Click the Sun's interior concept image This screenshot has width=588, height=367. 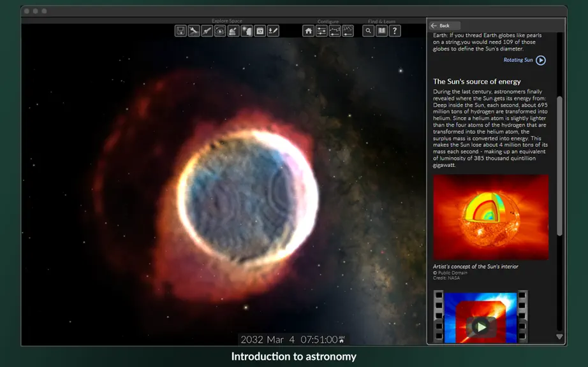(x=490, y=217)
